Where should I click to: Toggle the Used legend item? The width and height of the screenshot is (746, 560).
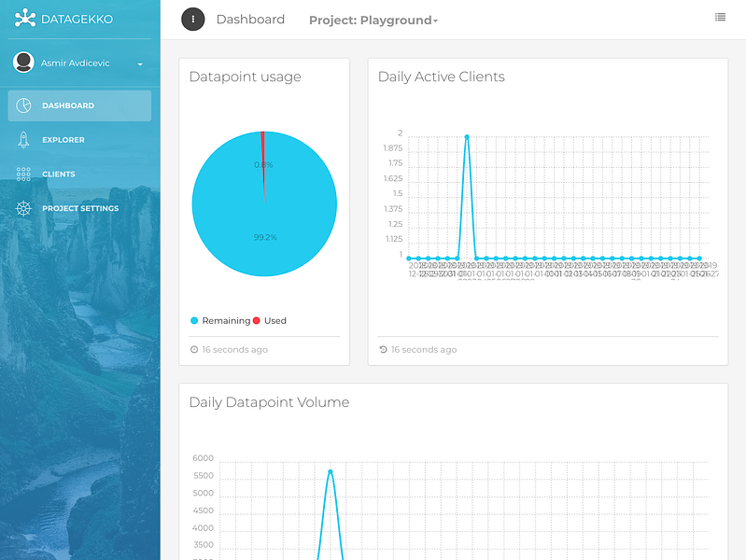click(x=269, y=321)
